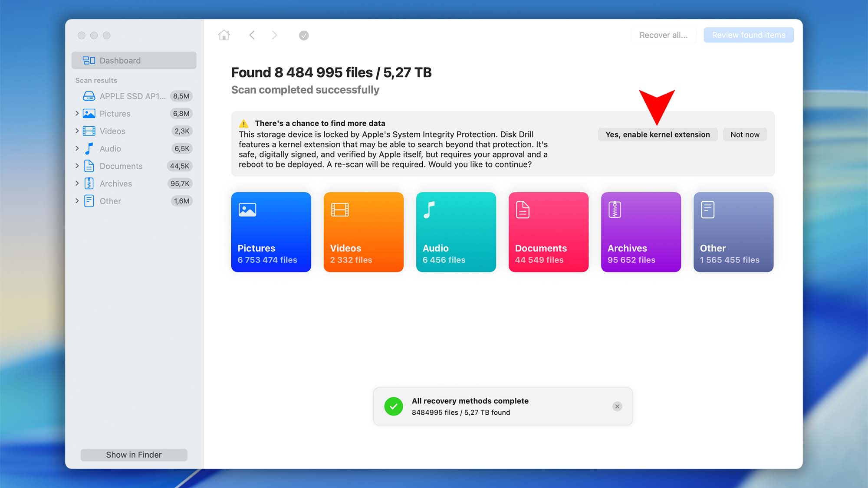Click All recovery methods complete text
The width and height of the screenshot is (868, 488).
(470, 401)
